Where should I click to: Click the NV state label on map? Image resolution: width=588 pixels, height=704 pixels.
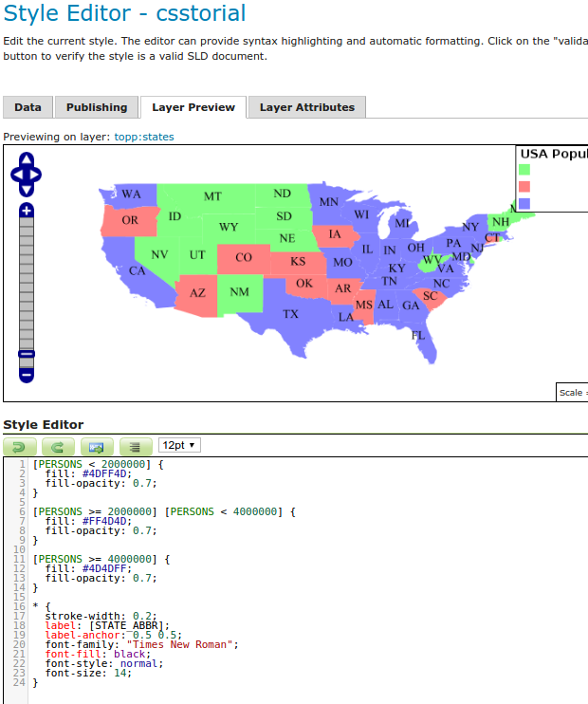click(159, 254)
